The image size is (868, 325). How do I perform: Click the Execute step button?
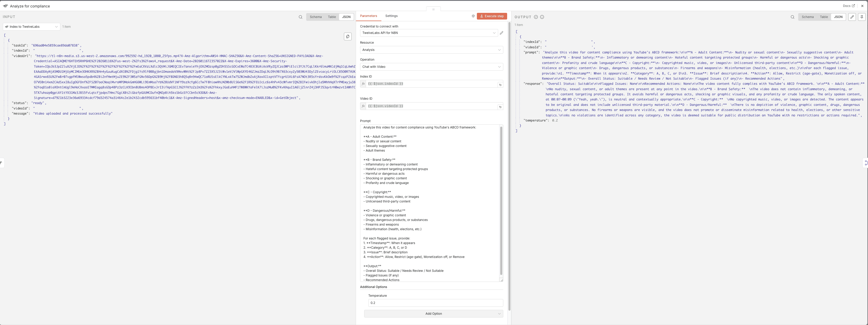pyautogui.click(x=492, y=16)
